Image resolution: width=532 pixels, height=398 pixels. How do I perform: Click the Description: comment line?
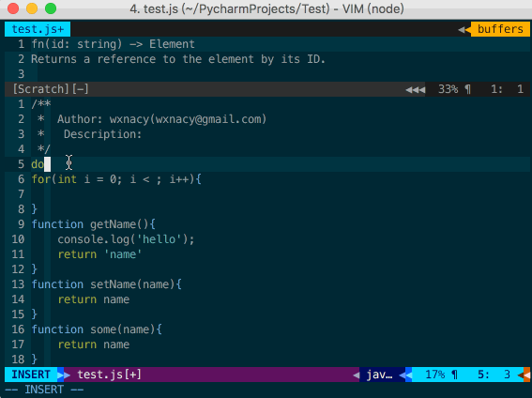click(x=102, y=134)
